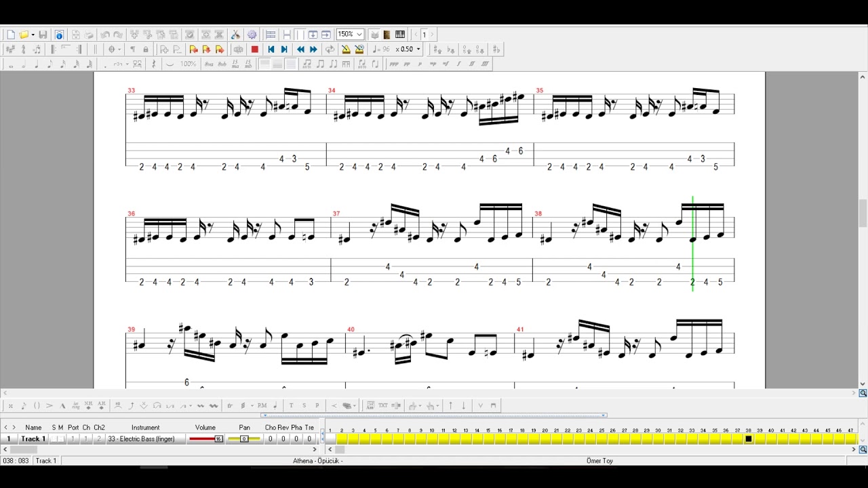Click the 33 - Electric Bass (finger) instrument
This screenshot has height=488, width=868.
[x=145, y=439]
